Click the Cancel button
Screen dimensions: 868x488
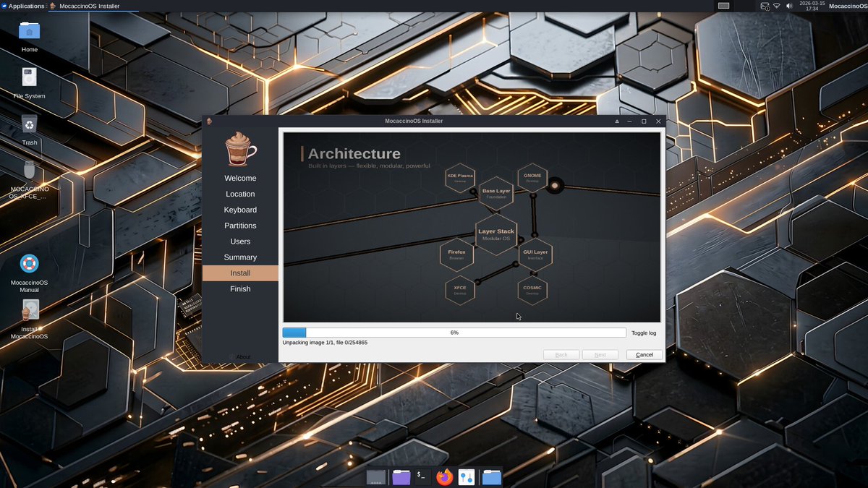(x=644, y=354)
